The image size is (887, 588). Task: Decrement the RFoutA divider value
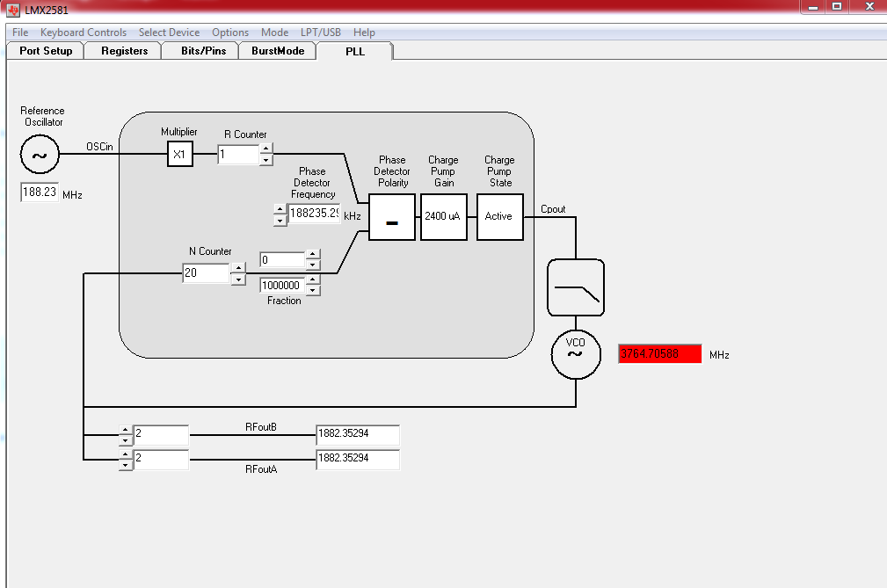[x=125, y=465]
